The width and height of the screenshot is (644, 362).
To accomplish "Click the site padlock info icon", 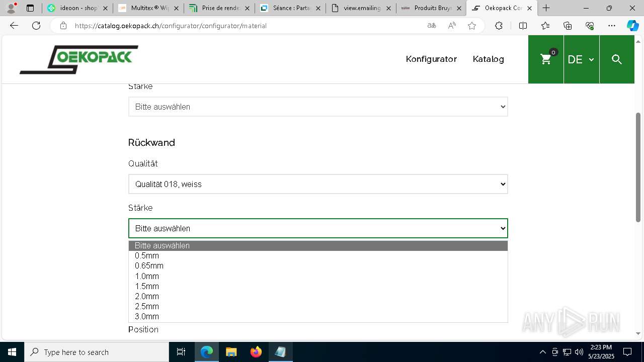I will pos(63,26).
